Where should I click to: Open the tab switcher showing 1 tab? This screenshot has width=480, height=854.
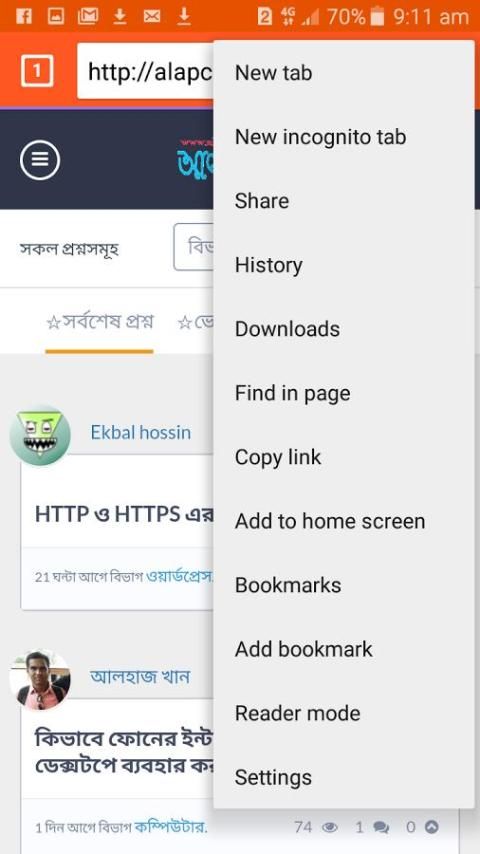pyautogui.click(x=37, y=71)
